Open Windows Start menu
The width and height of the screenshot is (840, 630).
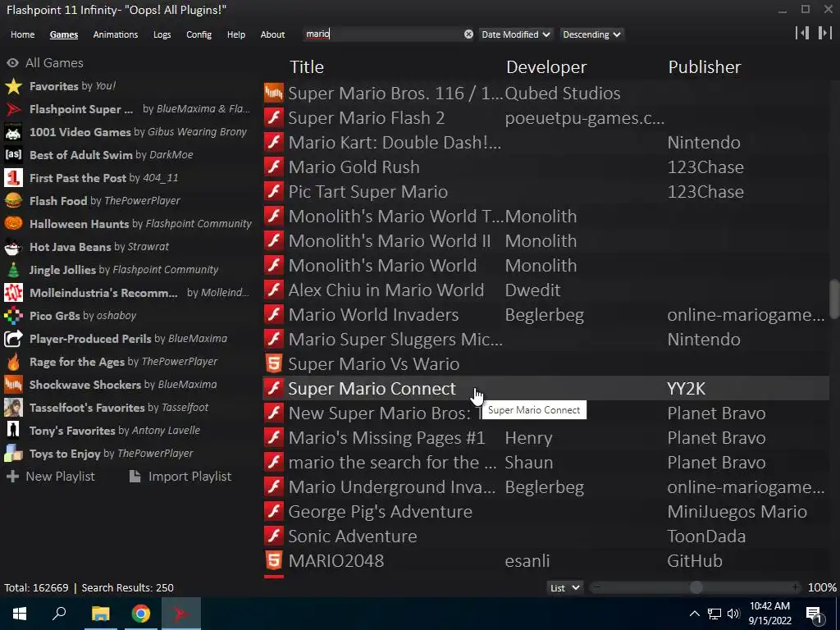point(20,614)
